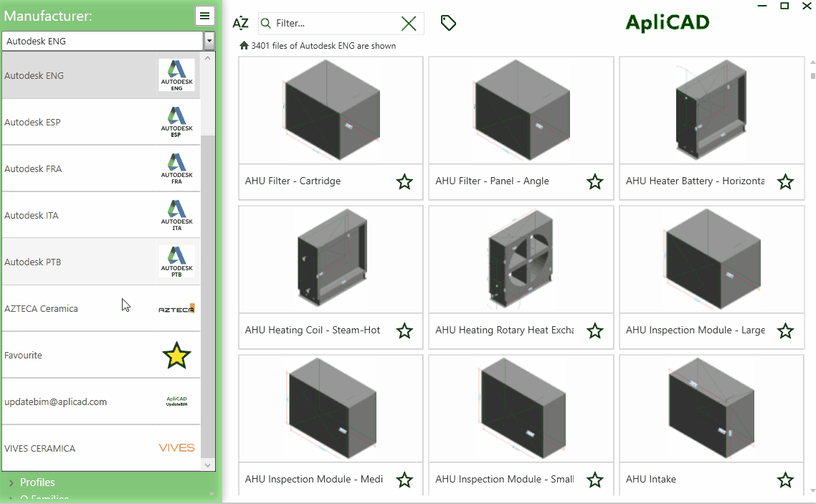Click the A-Z sort icon
The height and width of the screenshot is (504, 816).
240,24
